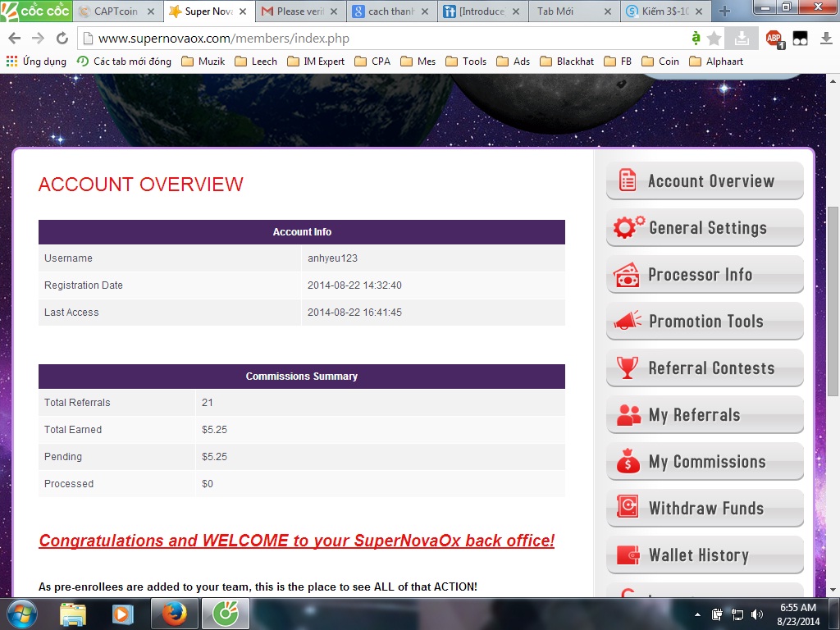Click the megaphone icon for Promotion Tools

click(628, 321)
